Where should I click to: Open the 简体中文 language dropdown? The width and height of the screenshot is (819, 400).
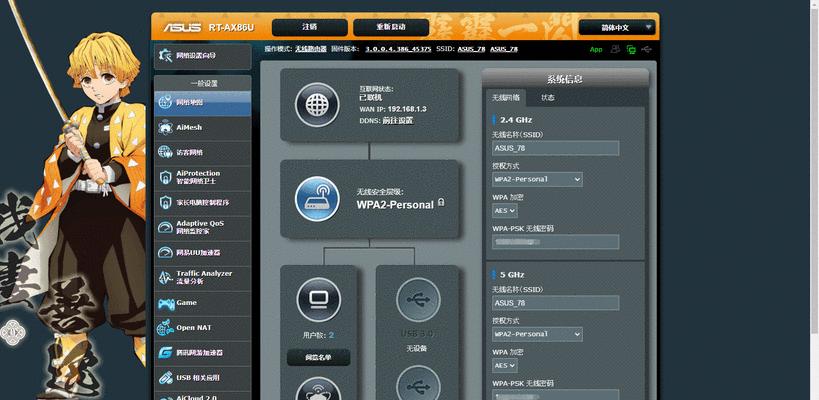click(617, 28)
